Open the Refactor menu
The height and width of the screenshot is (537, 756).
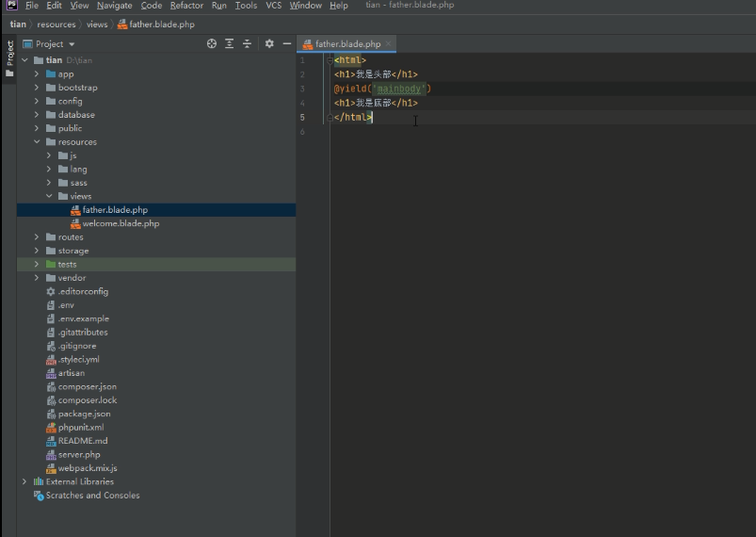pos(186,6)
